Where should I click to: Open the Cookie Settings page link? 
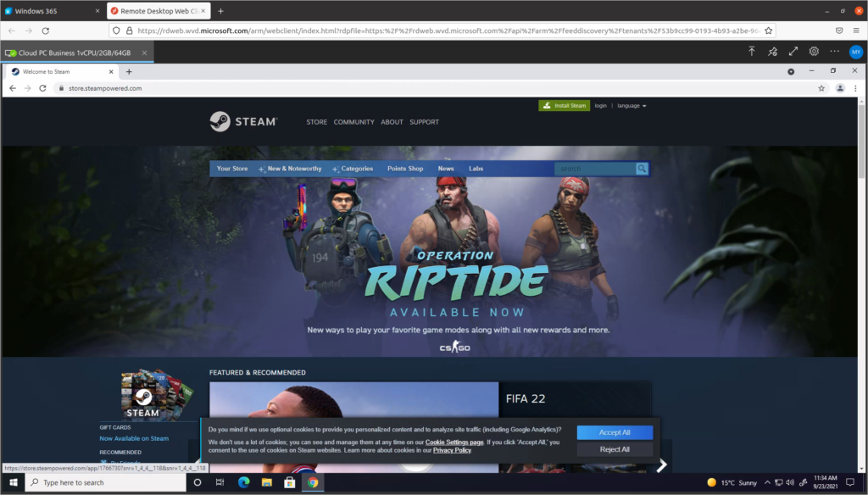point(454,442)
